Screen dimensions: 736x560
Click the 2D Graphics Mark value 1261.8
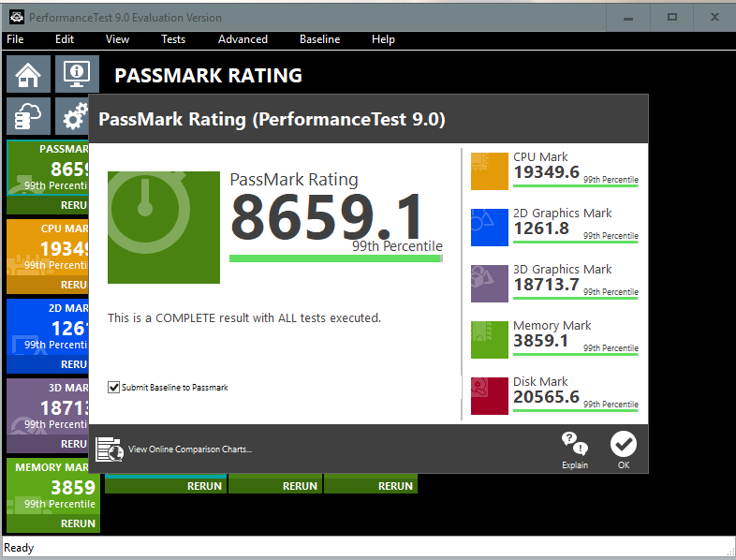tap(541, 228)
